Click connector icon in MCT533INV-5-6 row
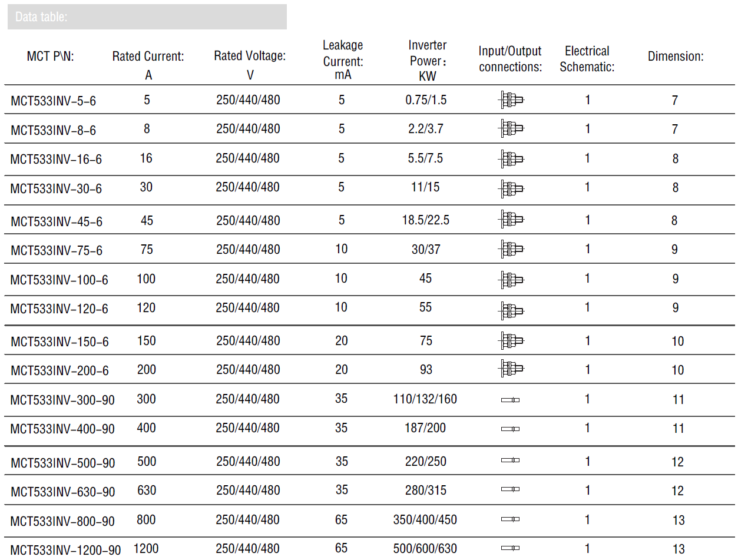Image resolution: width=738 pixels, height=560 pixels. pyautogui.click(x=511, y=100)
